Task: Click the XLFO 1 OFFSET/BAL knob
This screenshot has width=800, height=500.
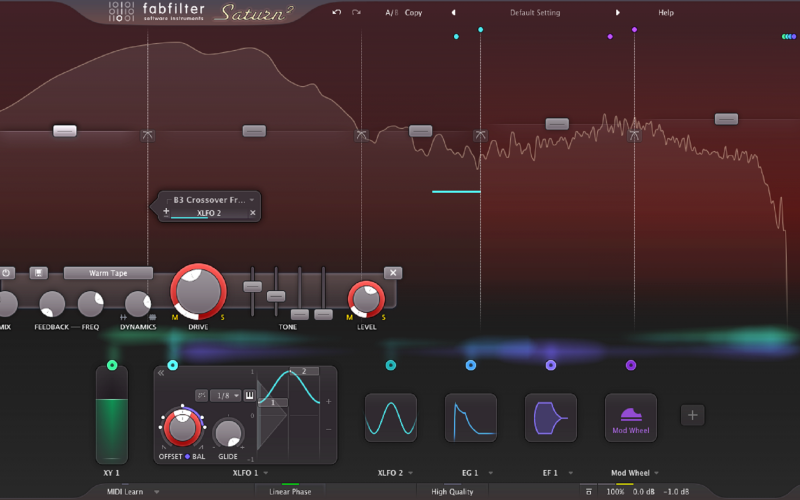Action: [x=182, y=428]
